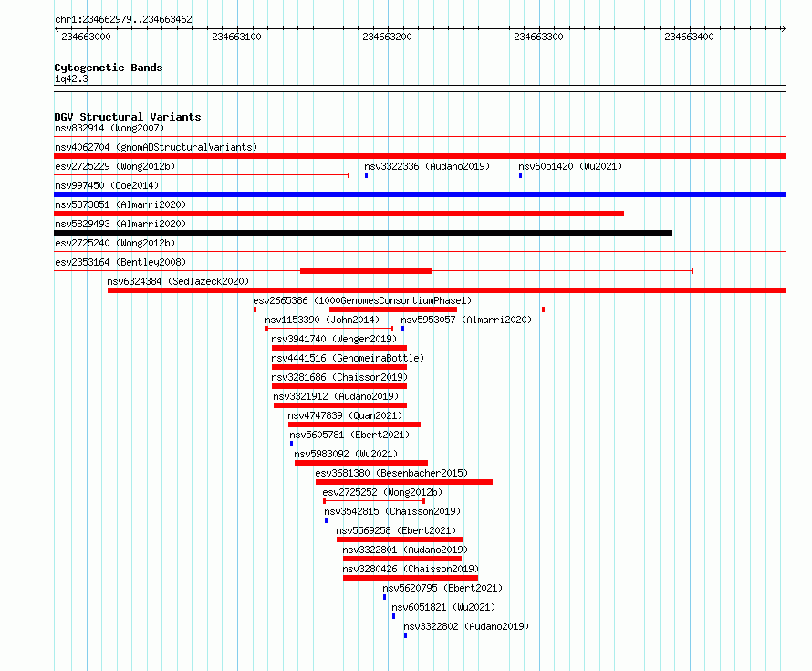Click esv2725240 (Wong2012b) label
The width and height of the screenshot is (812, 671).
click(115, 243)
